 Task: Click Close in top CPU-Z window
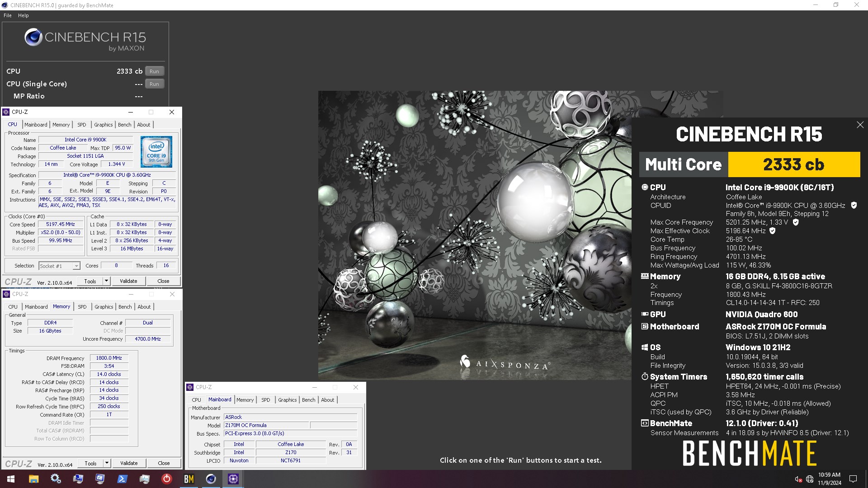pos(163,281)
